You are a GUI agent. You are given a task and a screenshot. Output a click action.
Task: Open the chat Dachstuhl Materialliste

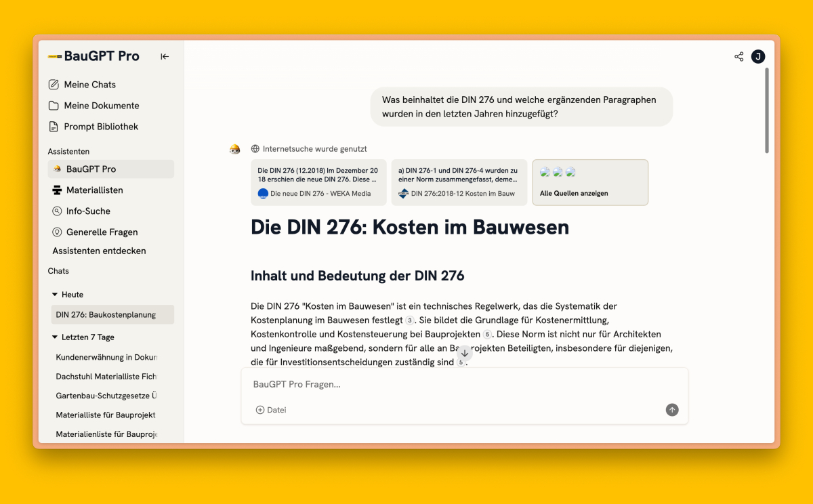point(107,377)
